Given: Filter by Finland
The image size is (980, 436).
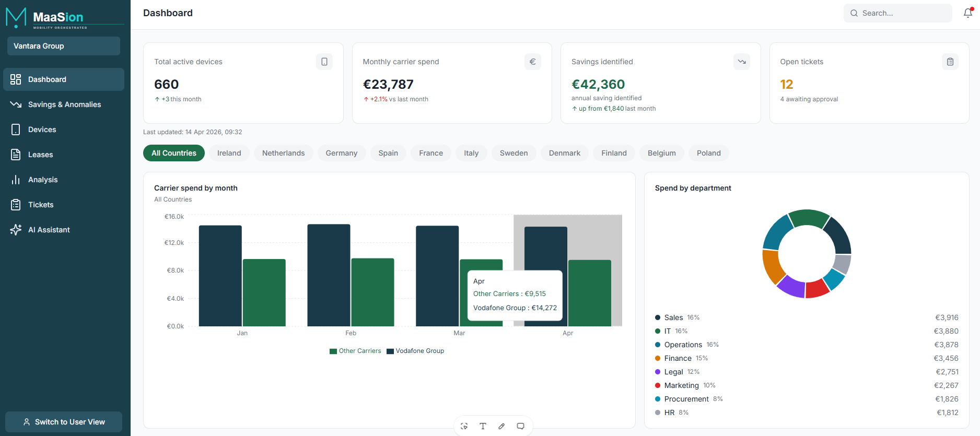Looking at the screenshot, I should click(614, 153).
